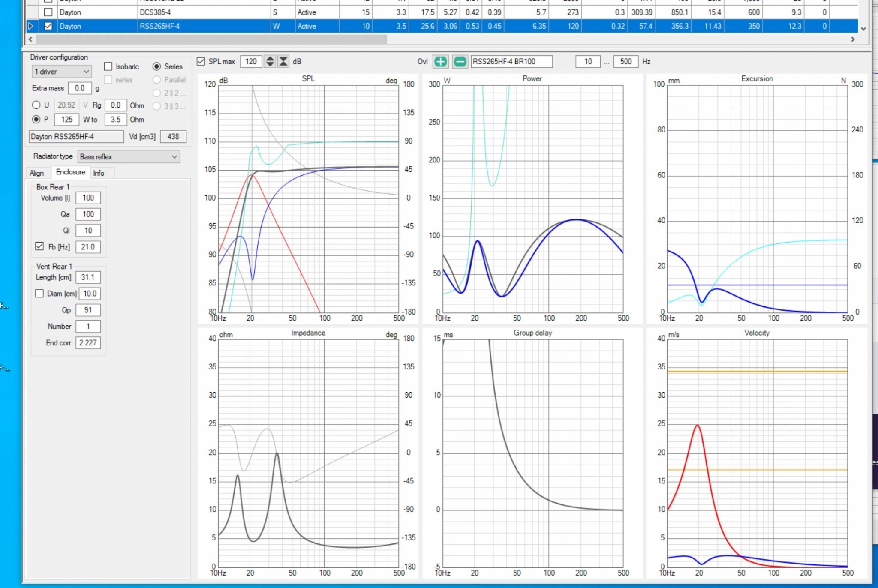The width and height of the screenshot is (878, 588).
Task: Click the Dayton RSS265HF-4 name field
Action: (76, 137)
